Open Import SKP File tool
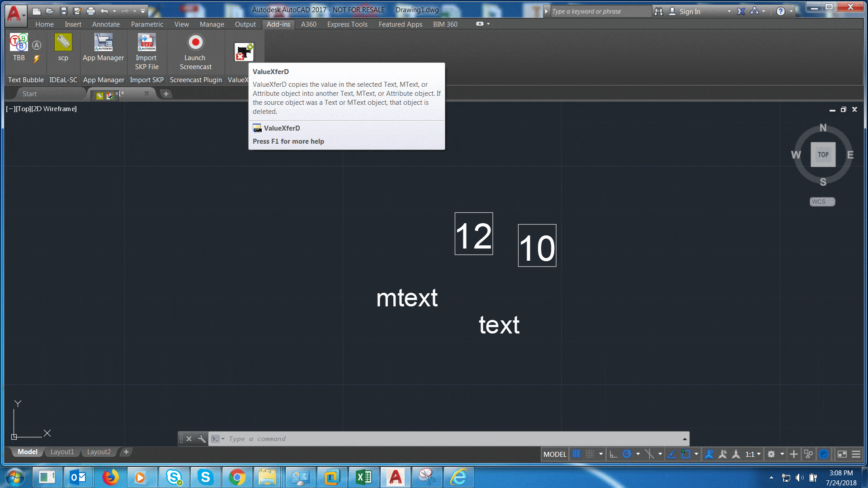 click(146, 42)
